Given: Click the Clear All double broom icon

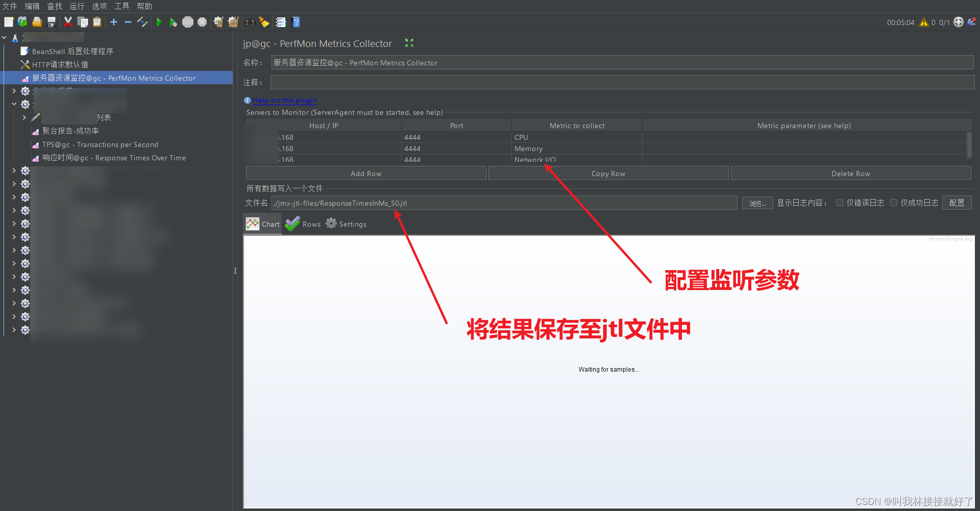Looking at the screenshot, I should click(x=233, y=22).
